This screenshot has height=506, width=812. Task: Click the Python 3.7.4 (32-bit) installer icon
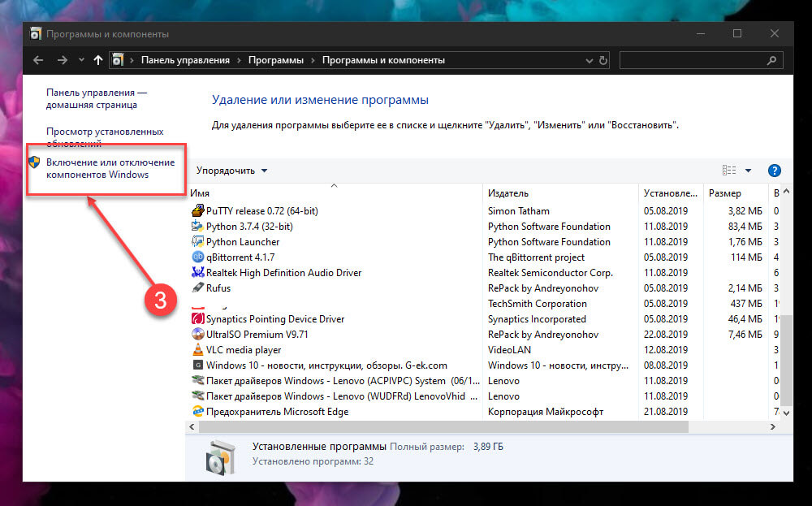pyautogui.click(x=198, y=226)
